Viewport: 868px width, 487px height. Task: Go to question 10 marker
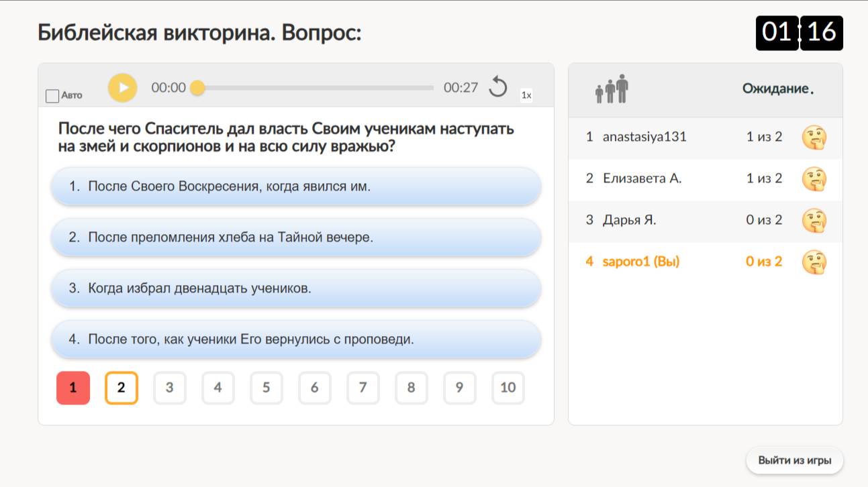(508, 388)
